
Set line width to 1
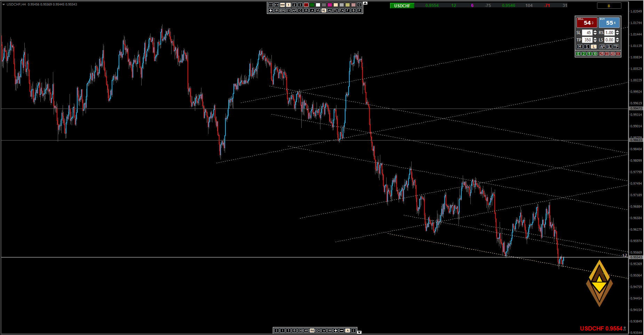click(288, 5)
